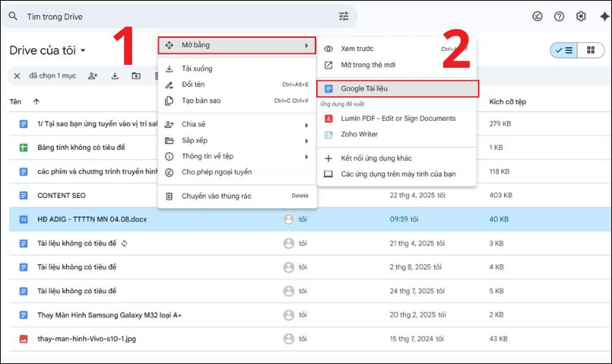Click the Docs icon beside CONTENT SEO
This screenshot has height=364, width=612.
pyautogui.click(x=23, y=195)
